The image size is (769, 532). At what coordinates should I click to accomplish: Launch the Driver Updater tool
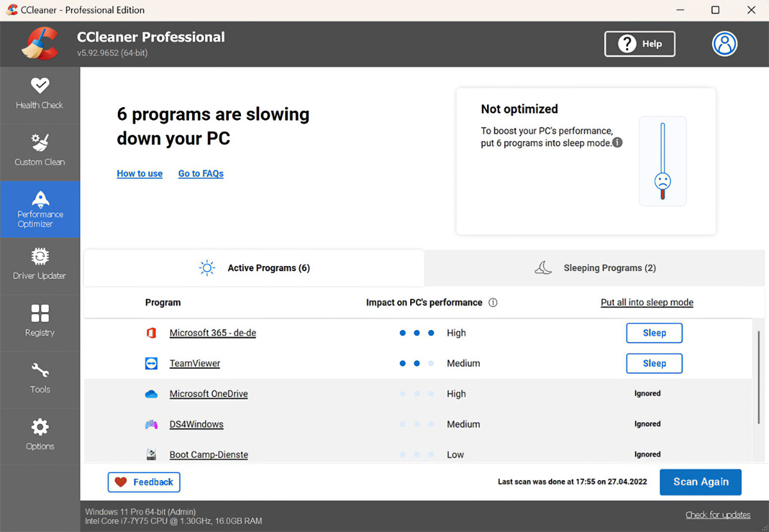point(40,265)
